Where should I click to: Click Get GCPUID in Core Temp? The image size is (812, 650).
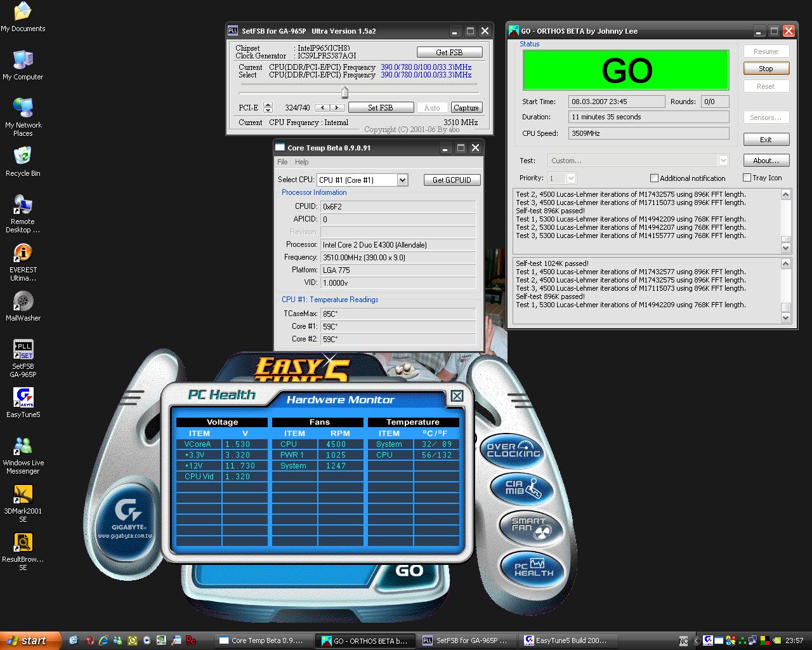pos(452,180)
